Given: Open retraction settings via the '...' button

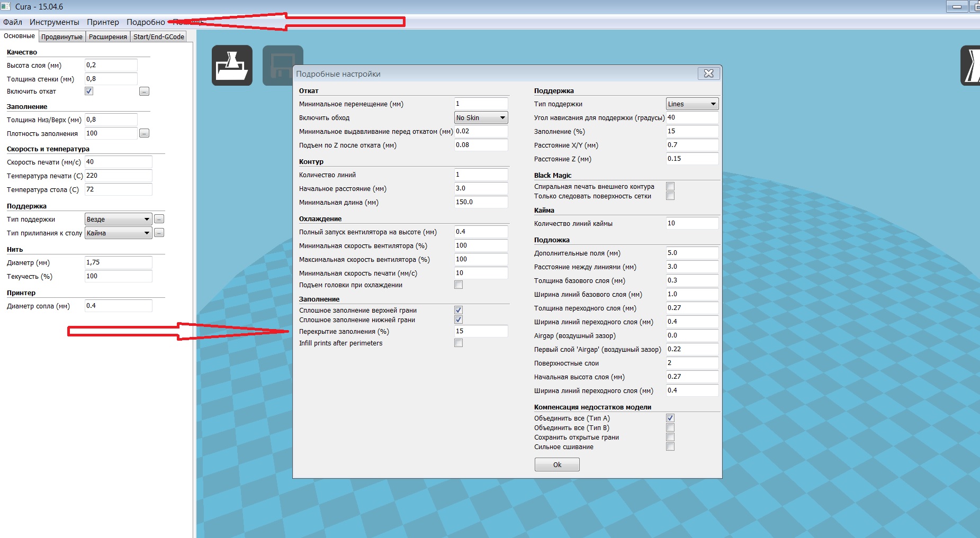Looking at the screenshot, I should (144, 92).
